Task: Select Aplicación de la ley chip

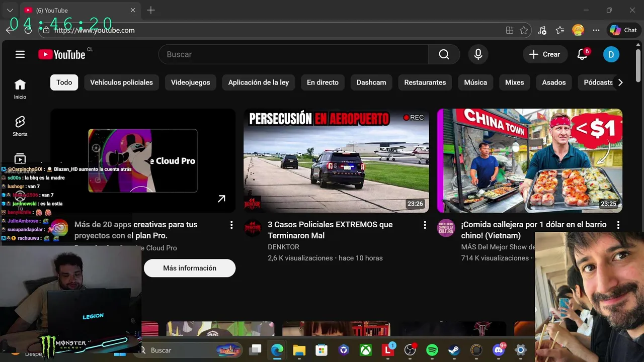Action: pyautogui.click(x=259, y=82)
